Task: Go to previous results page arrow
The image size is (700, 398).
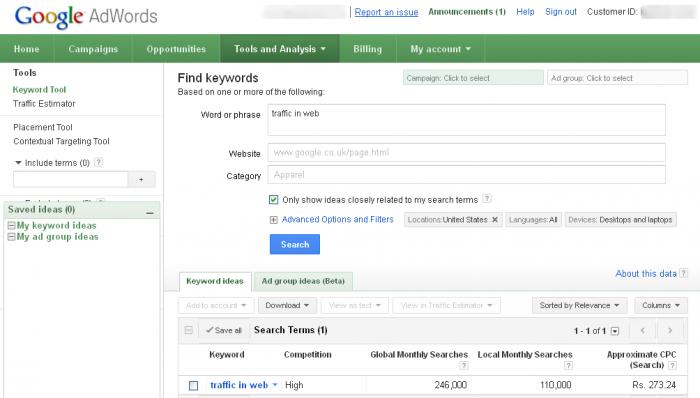Action: (x=643, y=330)
